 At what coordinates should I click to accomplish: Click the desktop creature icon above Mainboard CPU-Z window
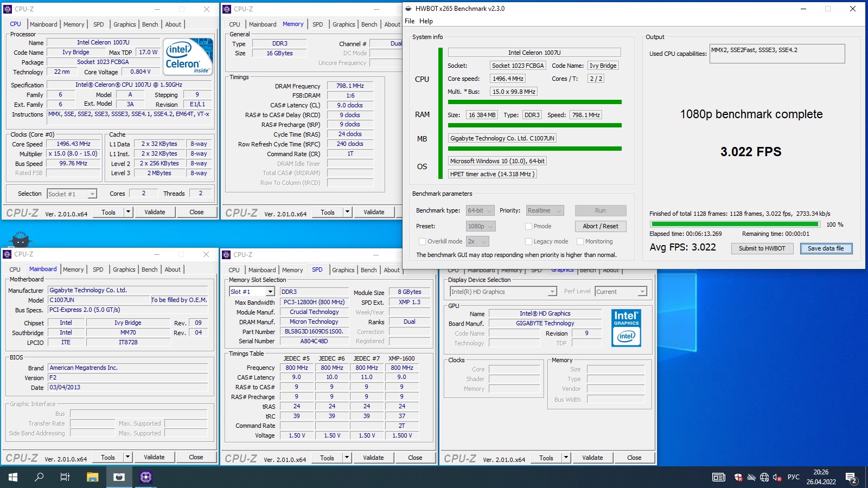click(21, 239)
